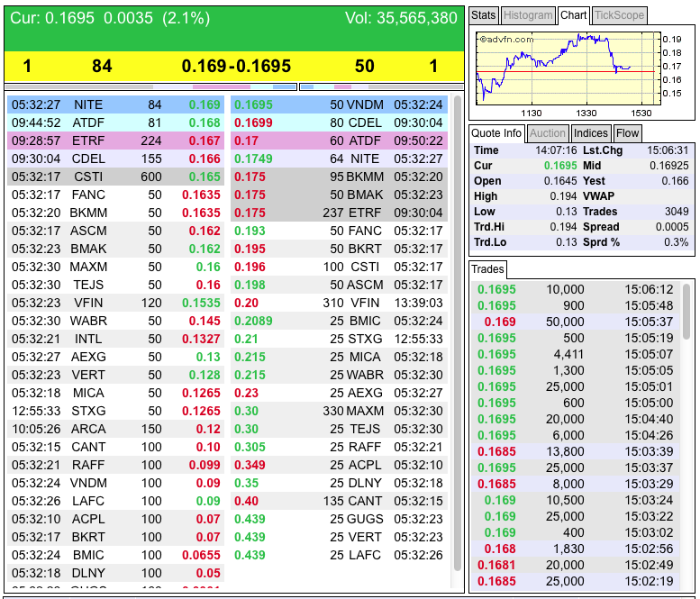Screen dimensions: 700x599
Task: Open the Flow tab
Action: [x=628, y=133]
